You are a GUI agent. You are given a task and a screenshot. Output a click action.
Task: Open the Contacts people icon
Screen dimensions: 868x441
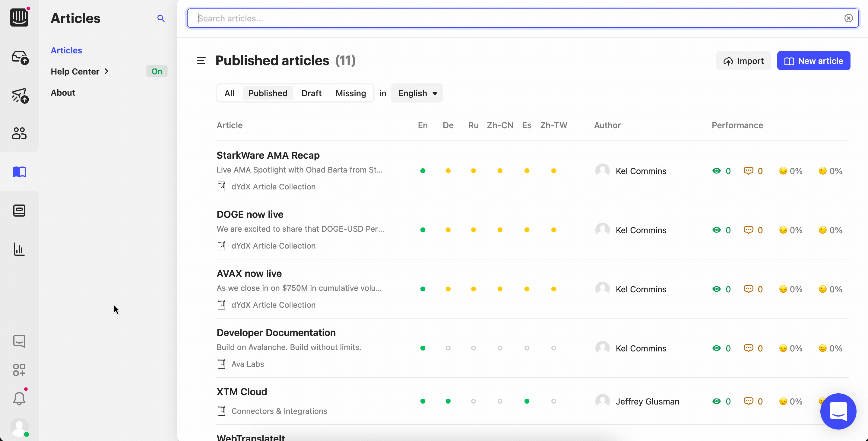pyautogui.click(x=19, y=133)
